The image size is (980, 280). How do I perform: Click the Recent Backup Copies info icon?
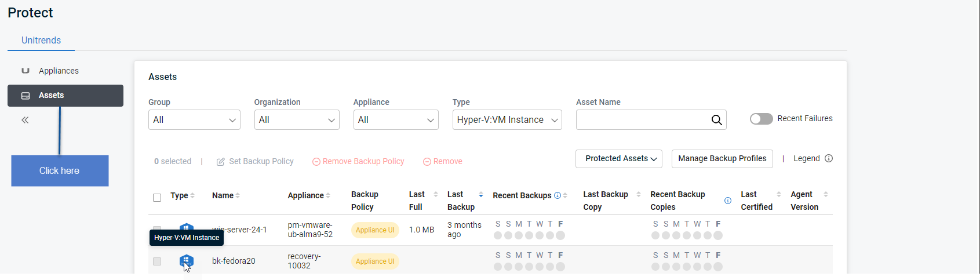(x=728, y=201)
